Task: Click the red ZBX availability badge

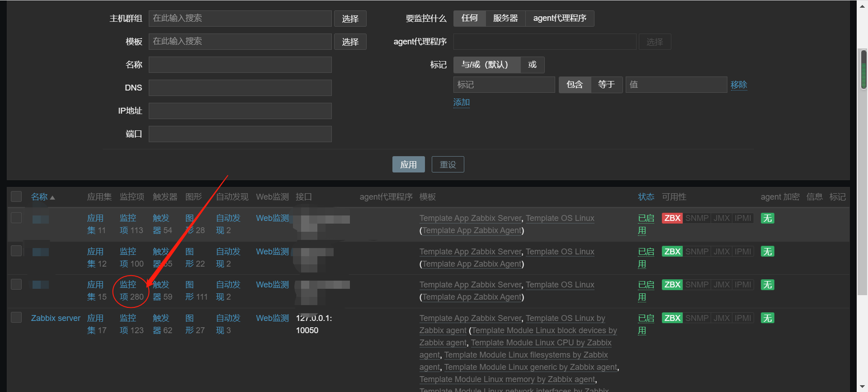Action: (x=672, y=218)
